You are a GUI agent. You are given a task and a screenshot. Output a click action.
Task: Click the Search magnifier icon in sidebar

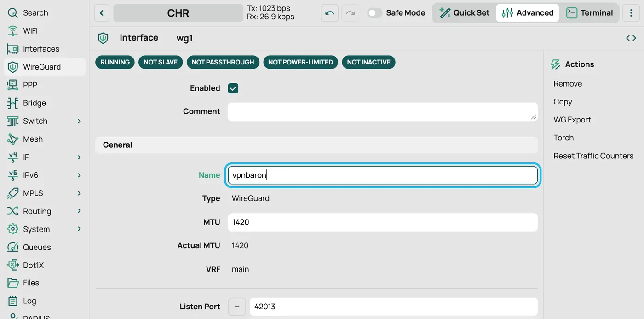pos(13,13)
